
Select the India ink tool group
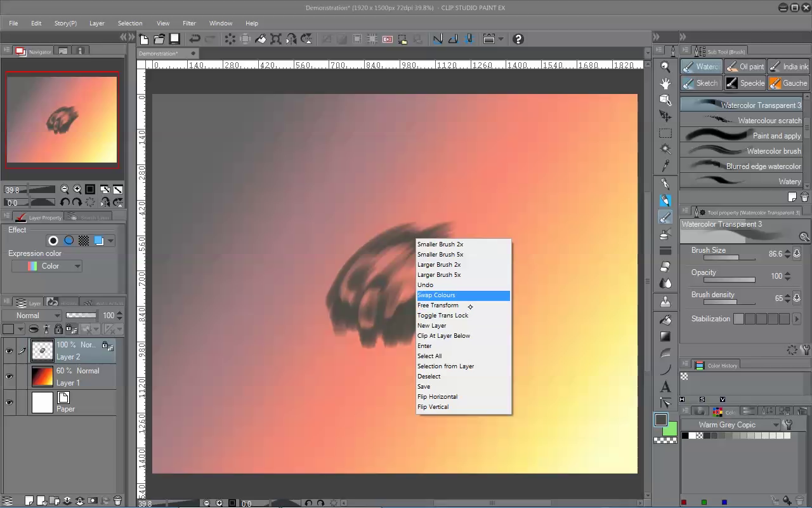pos(789,66)
